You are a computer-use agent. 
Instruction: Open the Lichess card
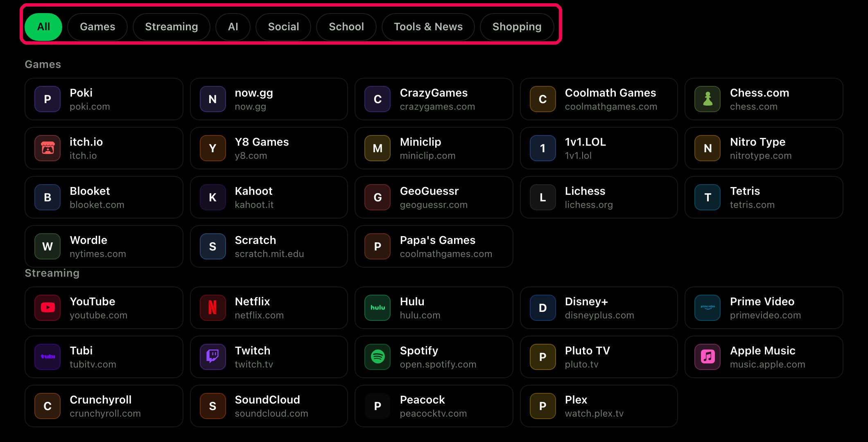pyautogui.click(x=599, y=197)
